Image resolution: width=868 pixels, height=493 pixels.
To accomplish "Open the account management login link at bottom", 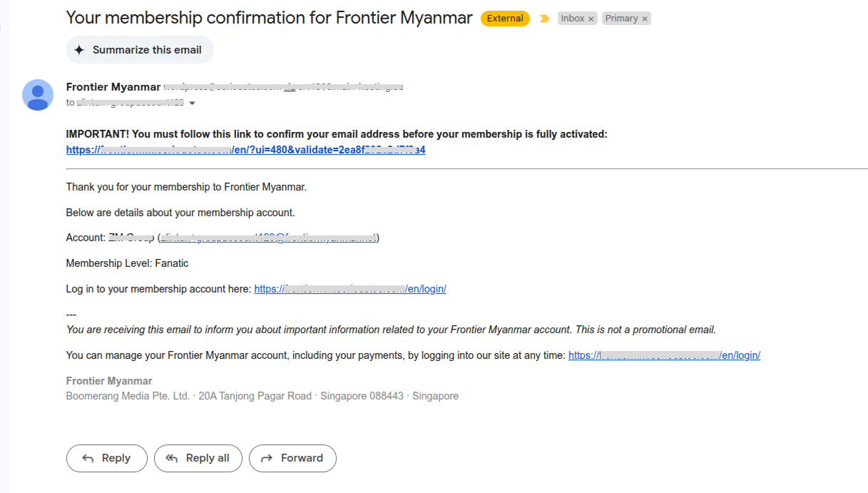I will [663, 355].
